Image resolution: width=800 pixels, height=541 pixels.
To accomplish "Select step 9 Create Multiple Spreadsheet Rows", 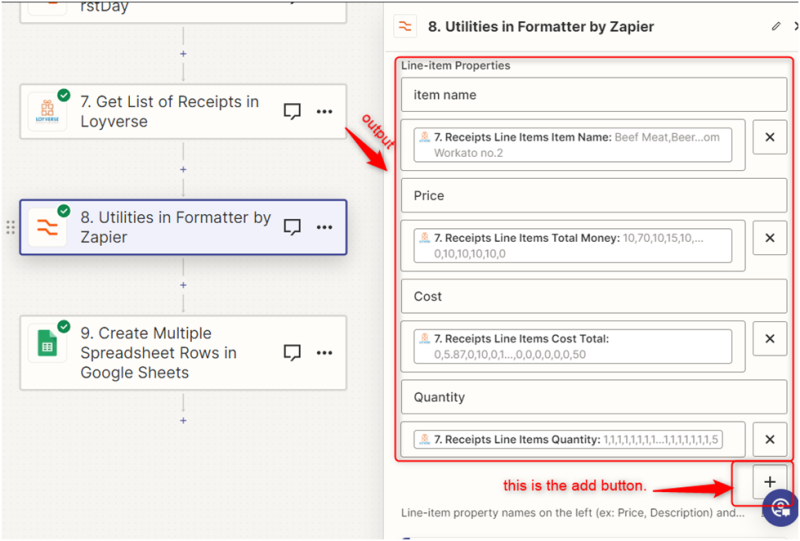I will coord(160,352).
